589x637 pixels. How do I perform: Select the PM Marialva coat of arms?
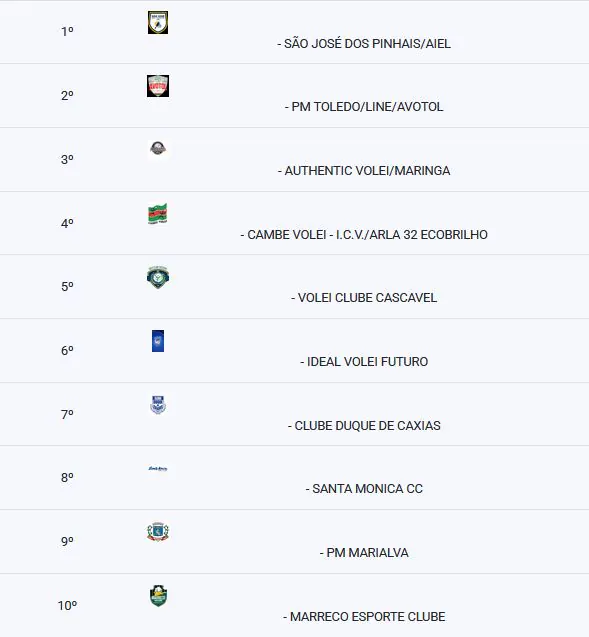(158, 532)
